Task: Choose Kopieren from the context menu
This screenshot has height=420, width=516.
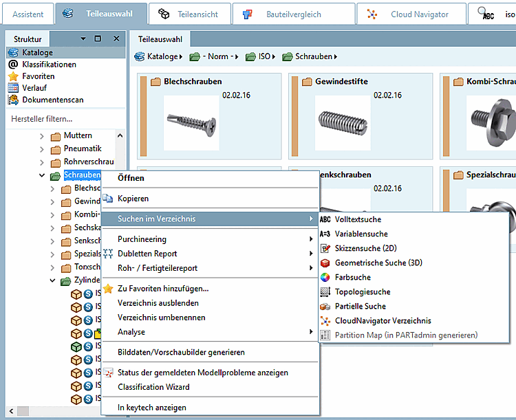Action: tap(133, 199)
